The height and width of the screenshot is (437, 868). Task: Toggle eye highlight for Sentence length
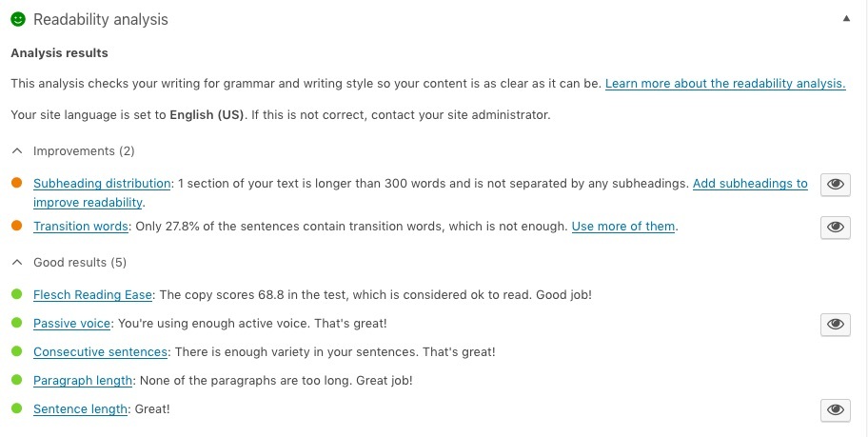pyautogui.click(x=836, y=409)
